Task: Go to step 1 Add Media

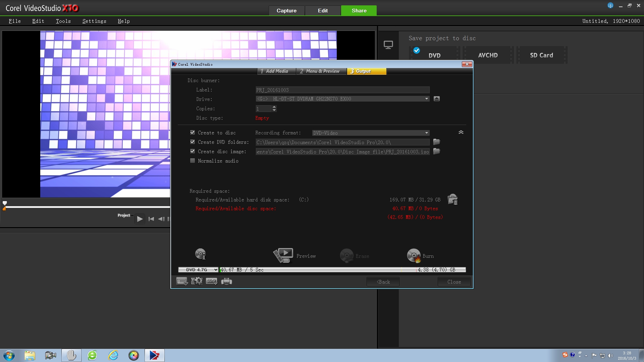Action: click(277, 71)
